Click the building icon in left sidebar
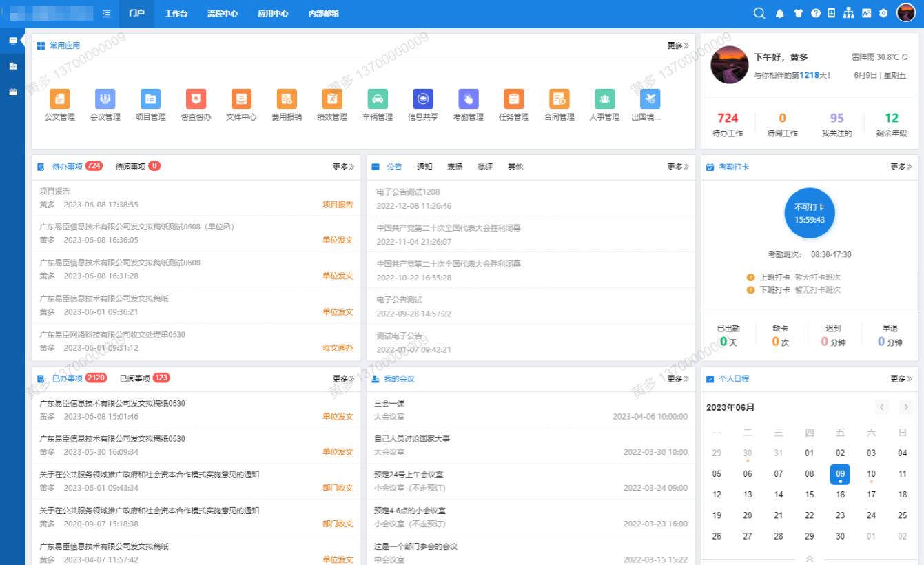Screen dimensions: 924x565 [x=12, y=66]
